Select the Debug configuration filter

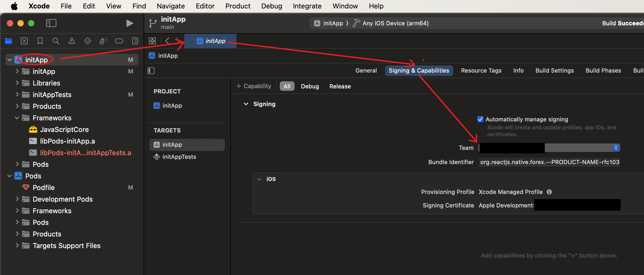click(310, 86)
